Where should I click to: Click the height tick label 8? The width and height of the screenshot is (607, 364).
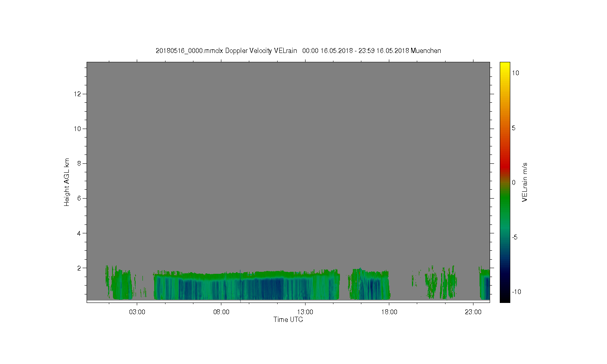click(79, 163)
